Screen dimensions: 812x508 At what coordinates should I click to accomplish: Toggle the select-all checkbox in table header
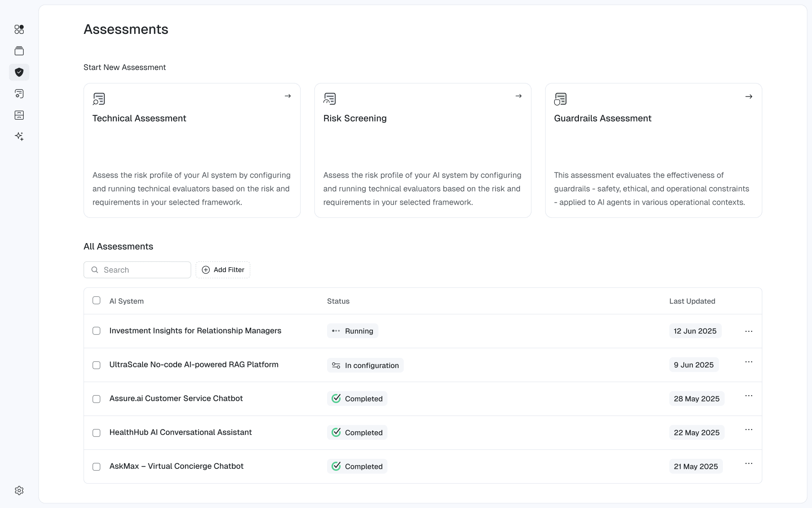point(97,300)
